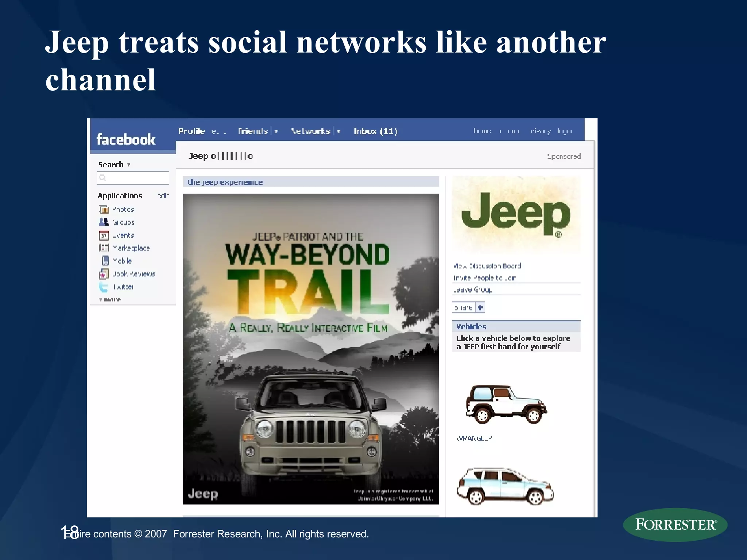Open the Networks menu item
The width and height of the screenshot is (747, 560).
[x=311, y=131]
